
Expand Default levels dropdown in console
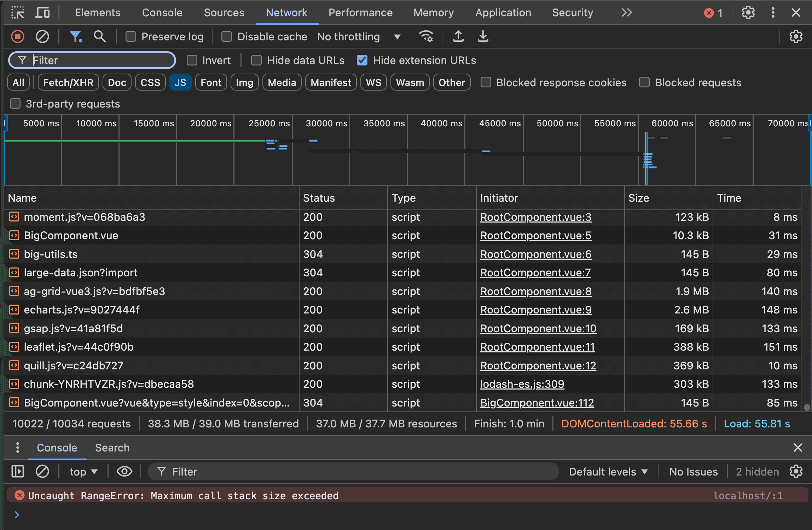(x=608, y=472)
